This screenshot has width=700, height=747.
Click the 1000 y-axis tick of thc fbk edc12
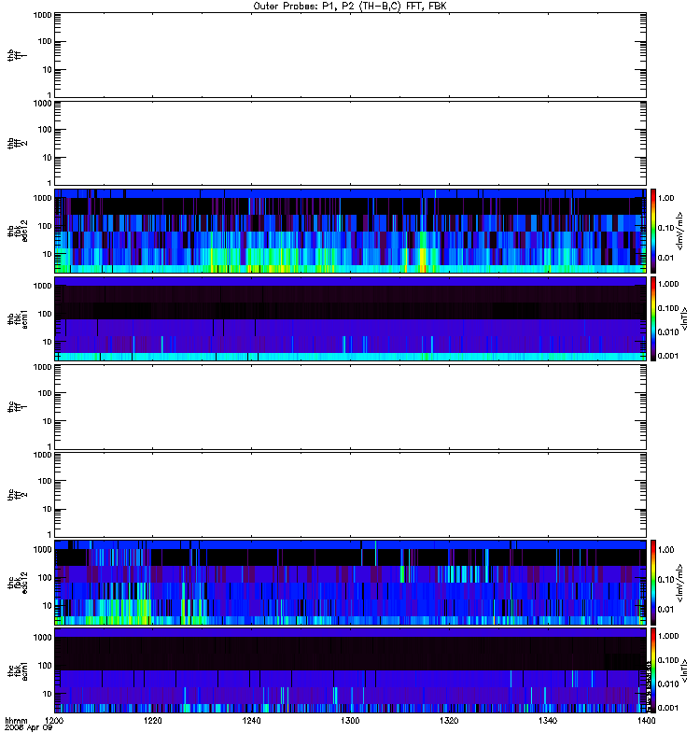click(42, 549)
